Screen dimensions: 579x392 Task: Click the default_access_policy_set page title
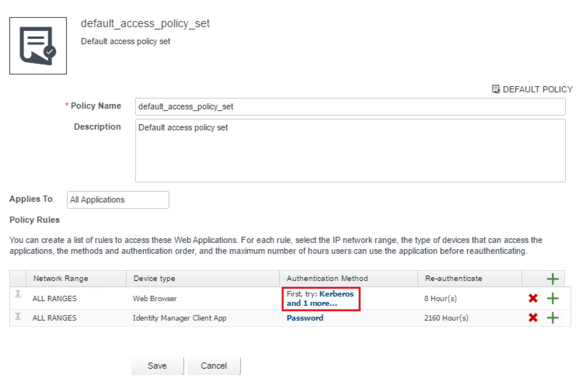145,24
